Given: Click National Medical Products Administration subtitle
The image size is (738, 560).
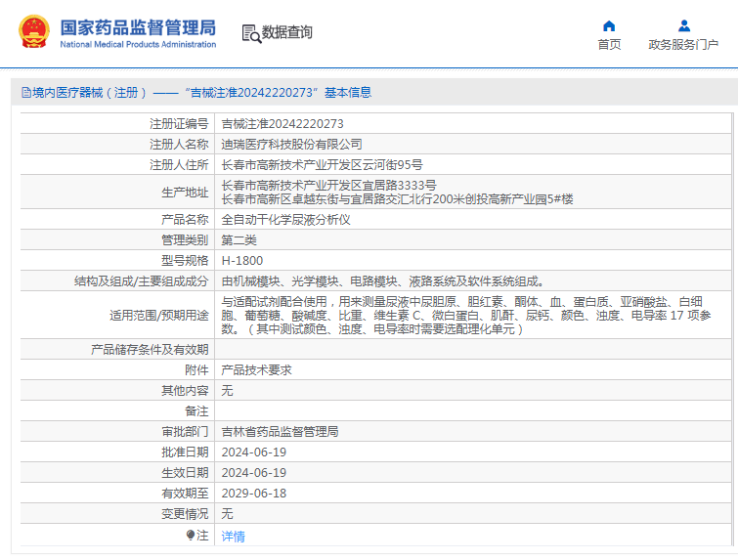Looking at the screenshot, I should tap(138, 44).
